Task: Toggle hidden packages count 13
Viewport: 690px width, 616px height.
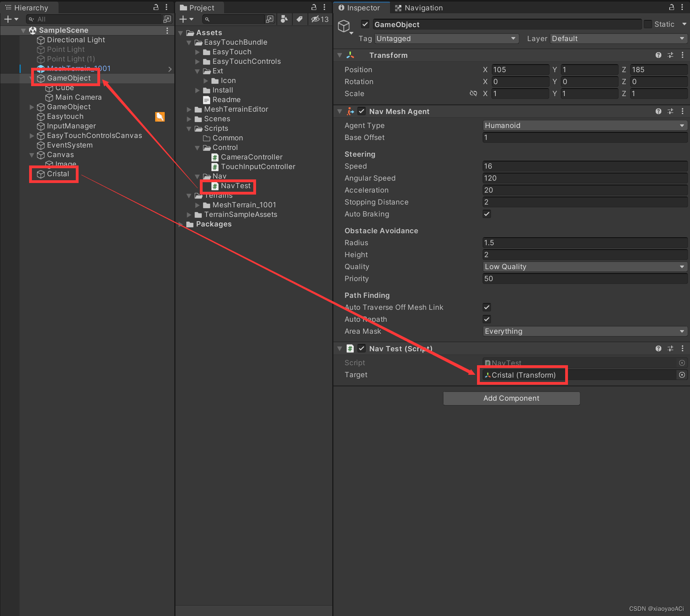Action: tap(320, 19)
